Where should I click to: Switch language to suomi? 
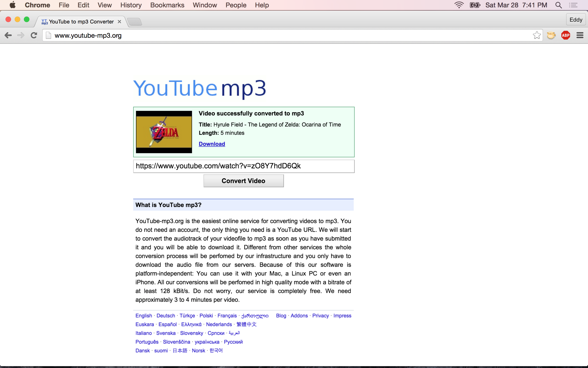click(x=161, y=351)
